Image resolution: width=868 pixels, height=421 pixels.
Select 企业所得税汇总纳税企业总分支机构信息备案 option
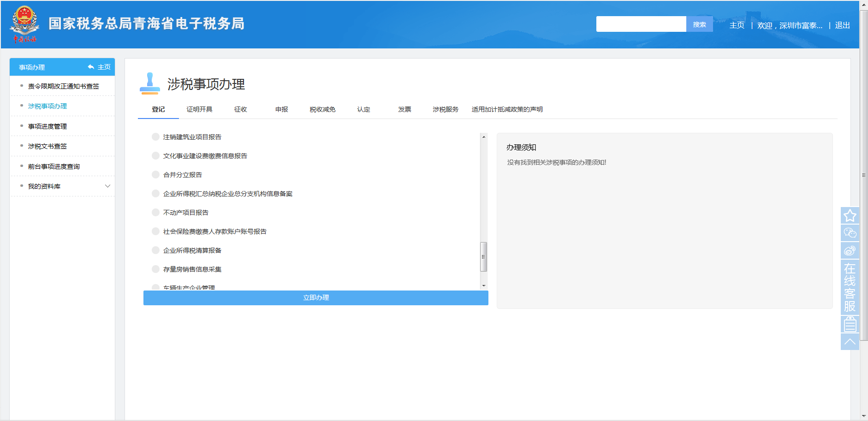point(155,194)
